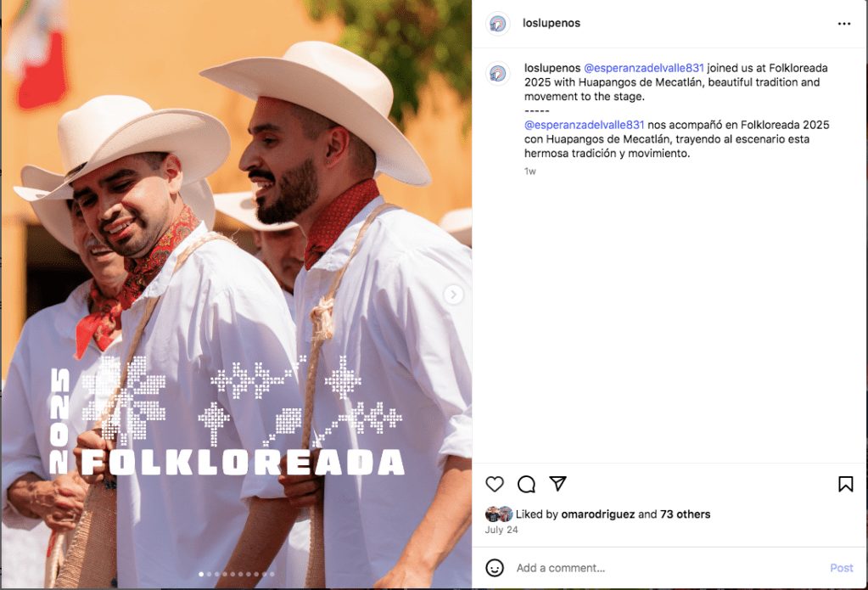Click loslupenos avatar beside caption

click(x=498, y=74)
